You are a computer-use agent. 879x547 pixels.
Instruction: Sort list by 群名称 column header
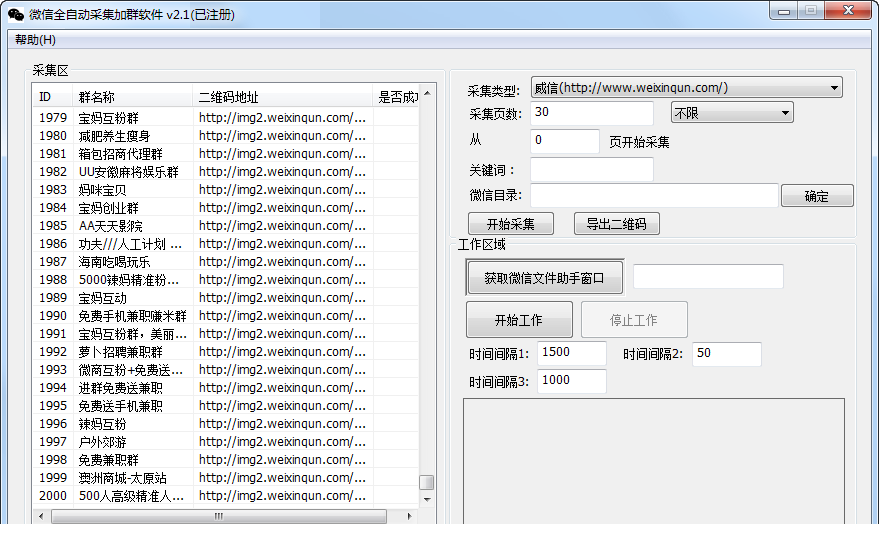point(132,97)
